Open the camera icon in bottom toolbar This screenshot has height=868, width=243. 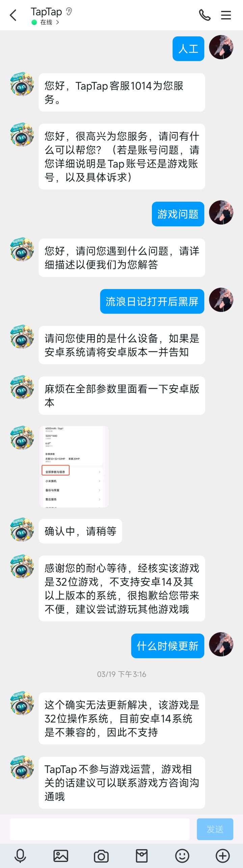click(x=101, y=856)
